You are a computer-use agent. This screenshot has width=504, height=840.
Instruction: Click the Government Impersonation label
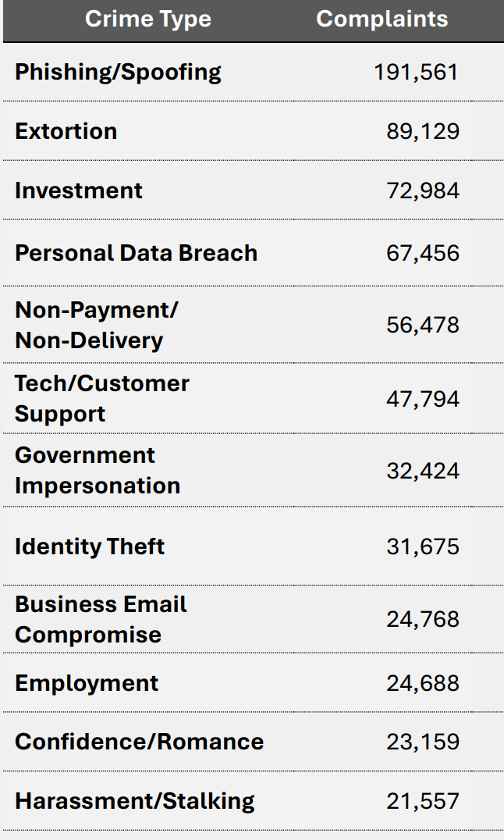(97, 470)
